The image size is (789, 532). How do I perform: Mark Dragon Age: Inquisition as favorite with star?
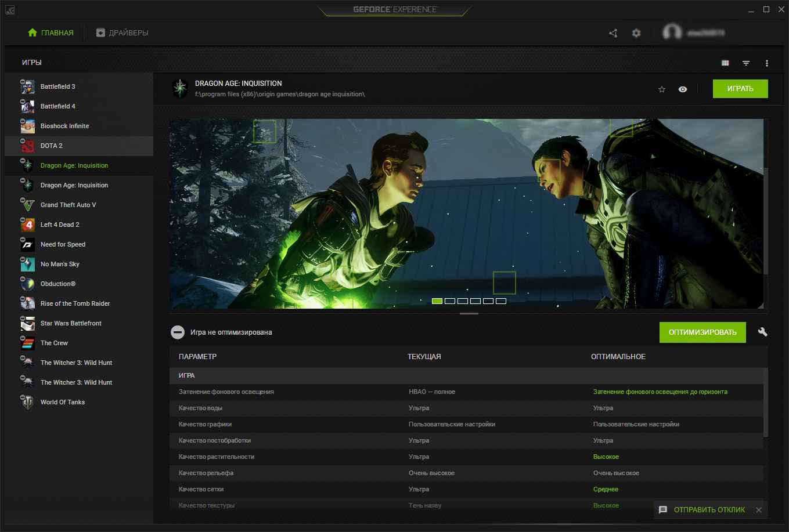point(662,89)
